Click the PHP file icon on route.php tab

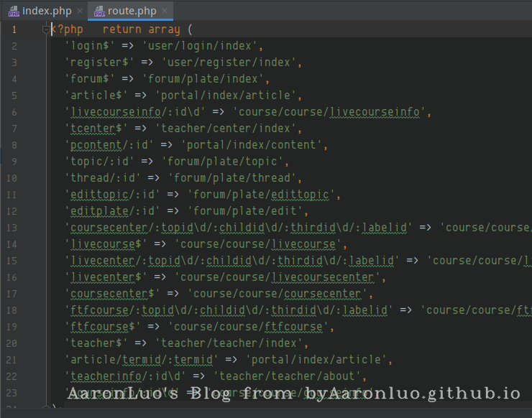pos(98,11)
